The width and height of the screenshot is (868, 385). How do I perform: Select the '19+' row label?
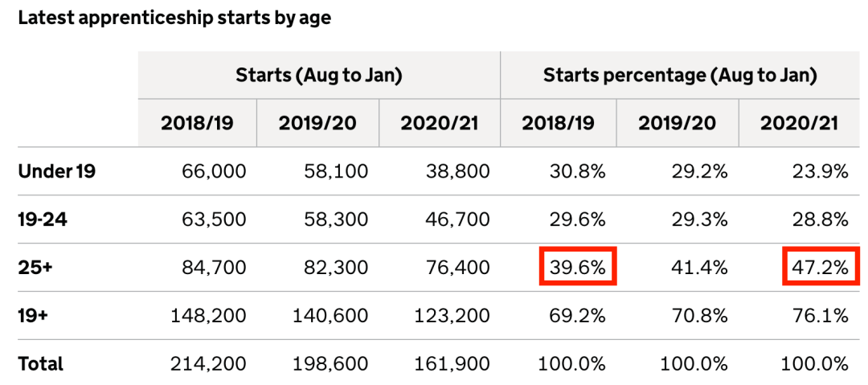pyautogui.click(x=33, y=315)
